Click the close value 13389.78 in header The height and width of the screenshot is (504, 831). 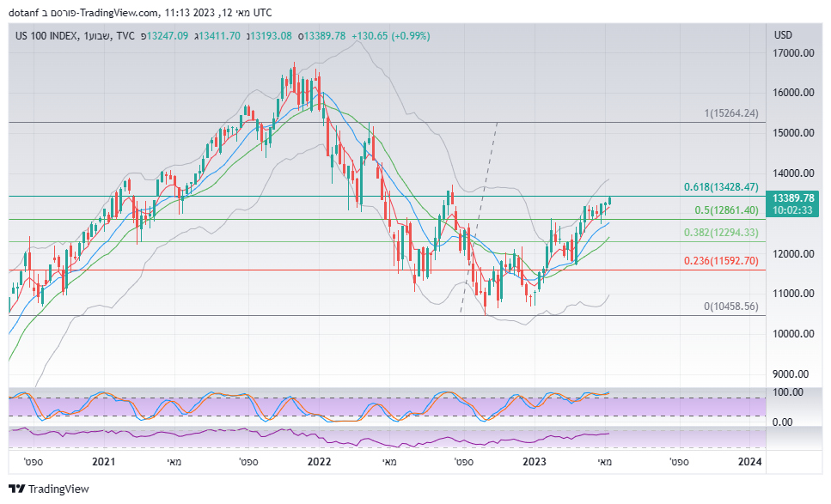tap(324, 36)
